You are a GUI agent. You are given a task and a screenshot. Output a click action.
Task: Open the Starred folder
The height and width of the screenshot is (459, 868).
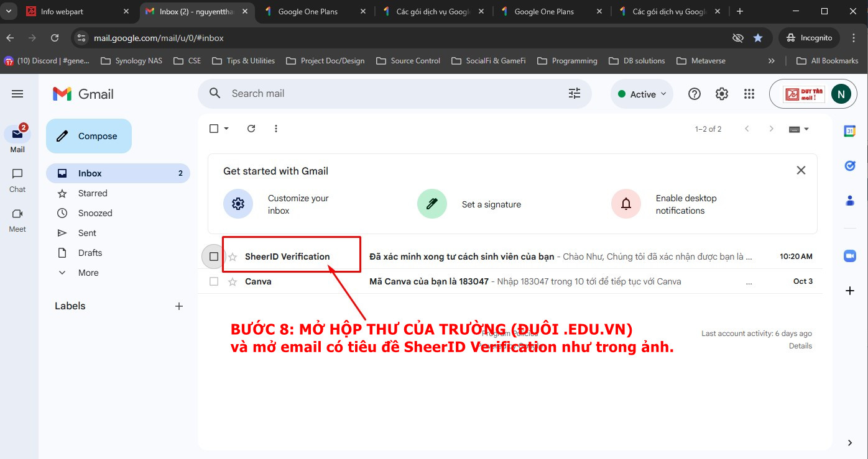point(93,193)
